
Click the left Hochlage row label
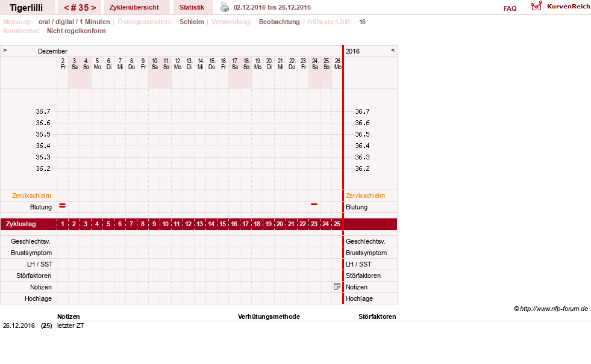38,298
